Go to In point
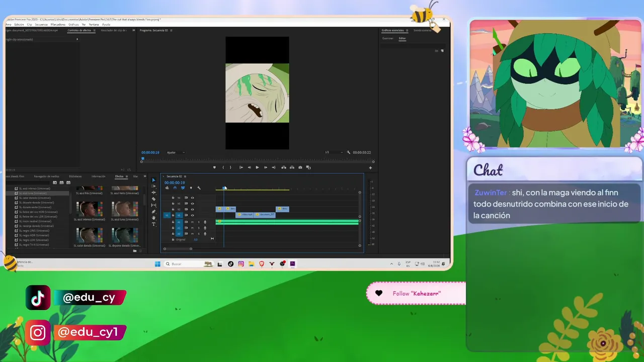The image size is (644, 362). coord(241,167)
